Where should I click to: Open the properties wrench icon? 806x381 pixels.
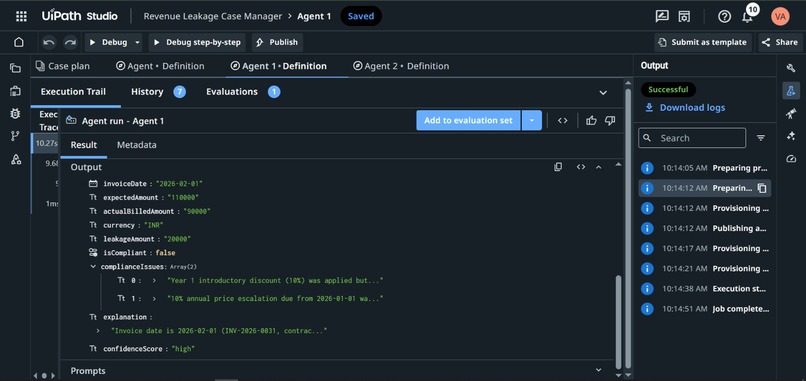(x=791, y=68)
